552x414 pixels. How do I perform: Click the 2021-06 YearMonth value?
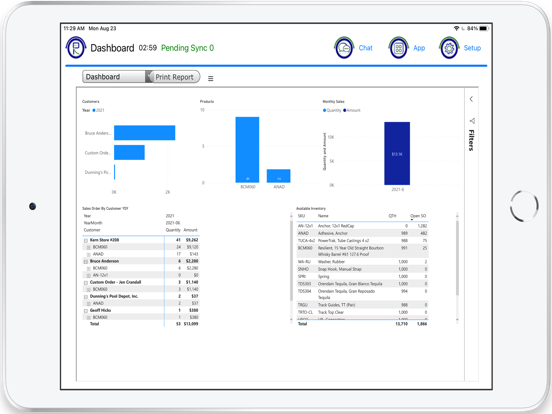pyautogui.click(x=172, y=223)
